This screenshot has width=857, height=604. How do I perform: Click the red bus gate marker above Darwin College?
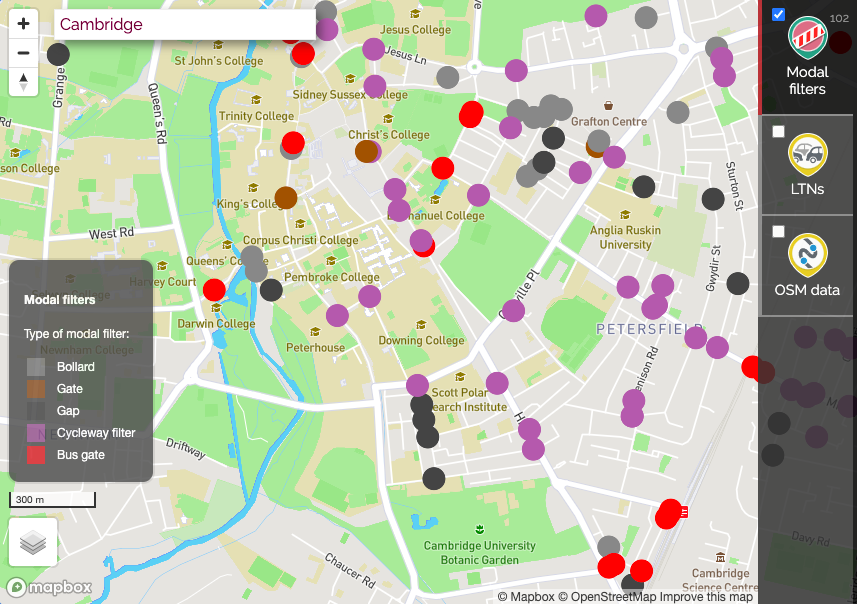pyautogui.click(x=214, y=290)
